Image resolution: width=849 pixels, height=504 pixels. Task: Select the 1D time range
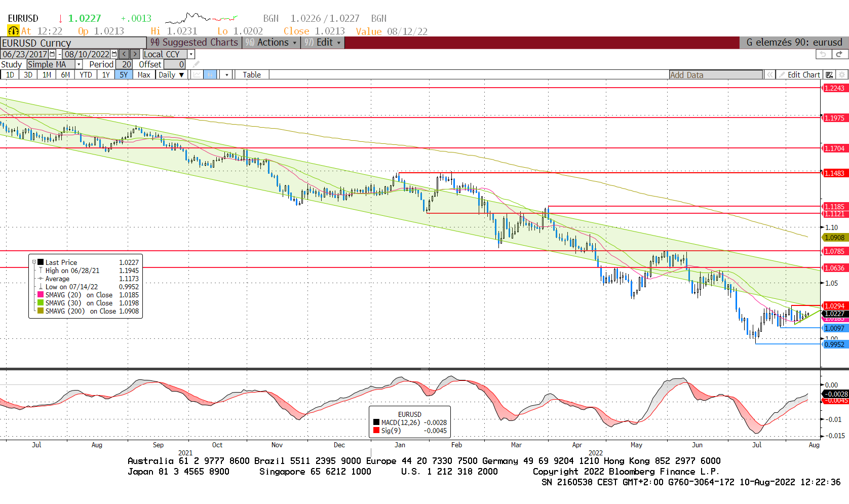pos(10,75)
